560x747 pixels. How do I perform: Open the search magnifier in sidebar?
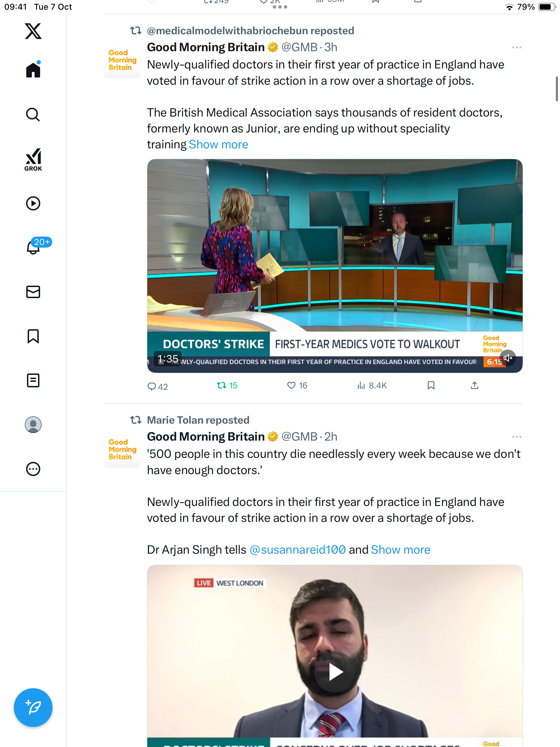coord(33,114)
